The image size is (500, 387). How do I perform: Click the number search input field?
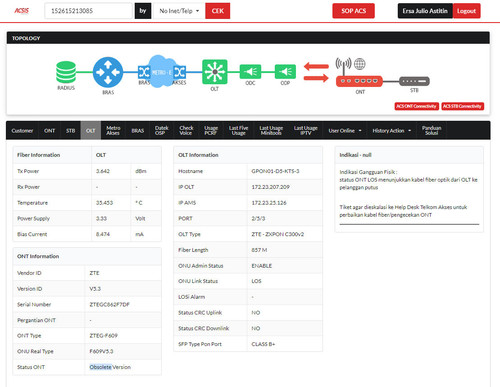88,11
